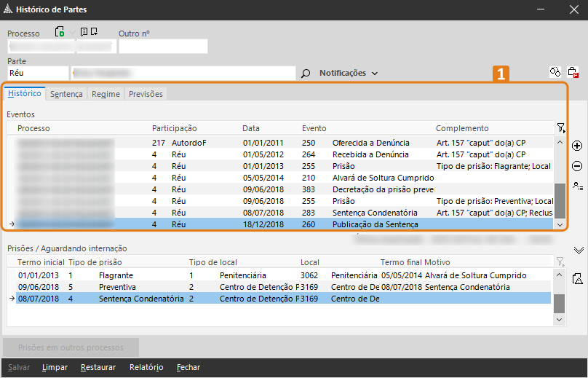Open the Regime tab

pos(106,94)
